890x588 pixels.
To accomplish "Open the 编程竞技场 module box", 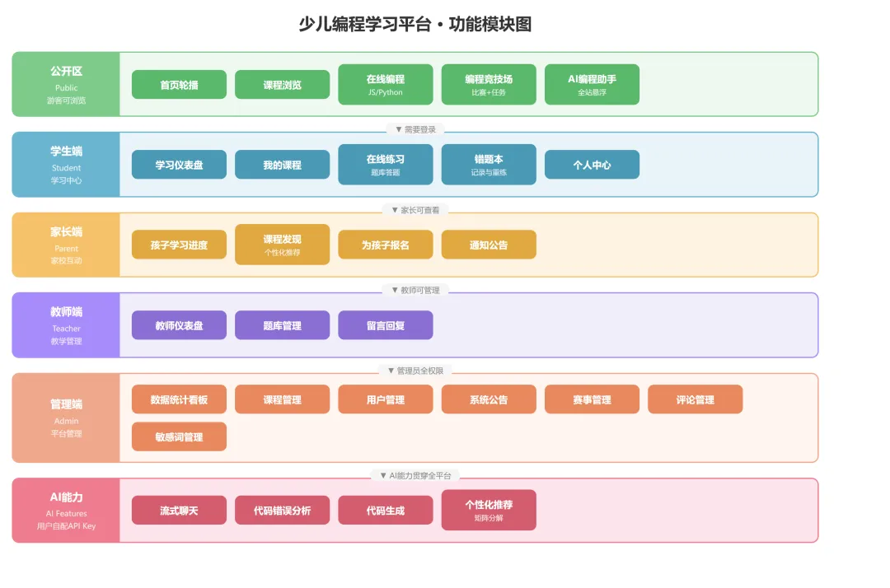I will [489, 85].
